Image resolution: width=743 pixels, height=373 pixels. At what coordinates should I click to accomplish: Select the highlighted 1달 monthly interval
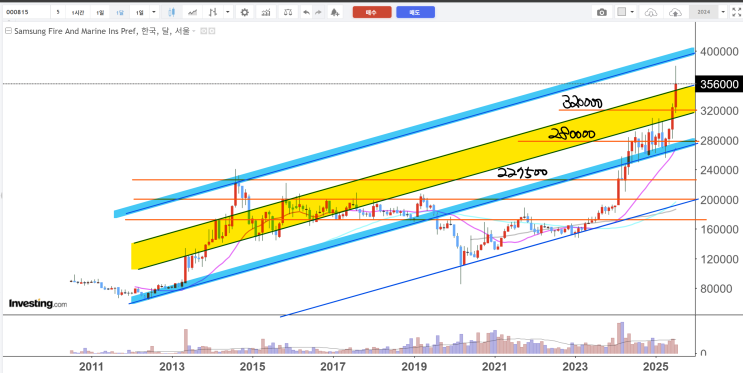coord(120,12)
